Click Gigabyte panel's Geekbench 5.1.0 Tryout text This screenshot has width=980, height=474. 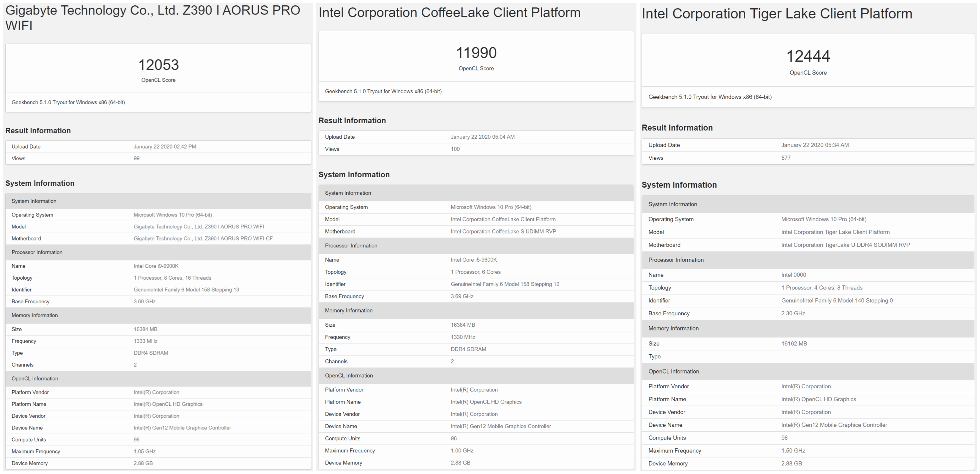coord(68,102)
